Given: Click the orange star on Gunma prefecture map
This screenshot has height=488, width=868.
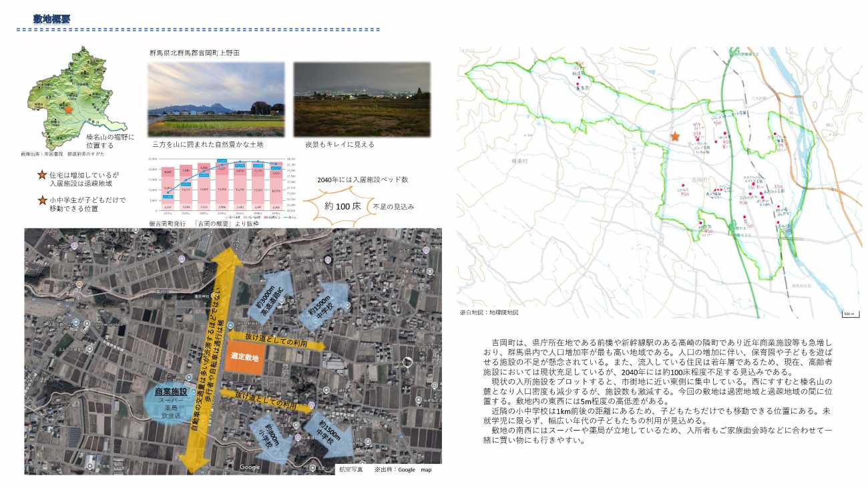Looking at the screenshot, I should [67, 109].
